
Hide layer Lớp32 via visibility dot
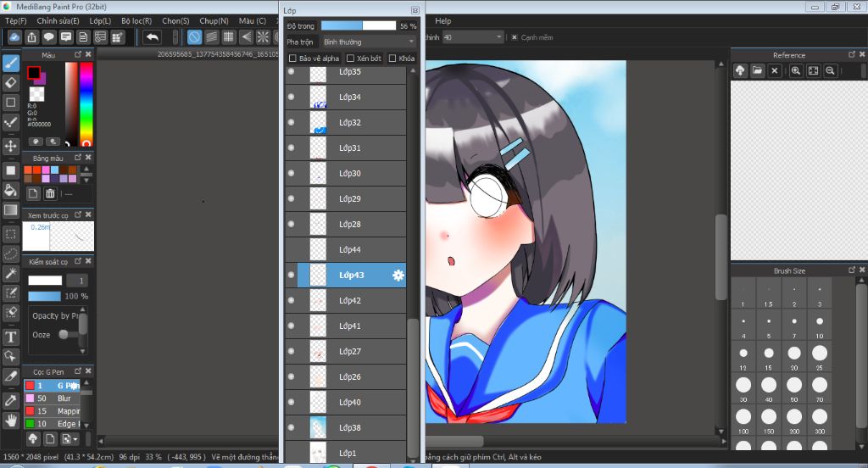(x=292, y=122)
